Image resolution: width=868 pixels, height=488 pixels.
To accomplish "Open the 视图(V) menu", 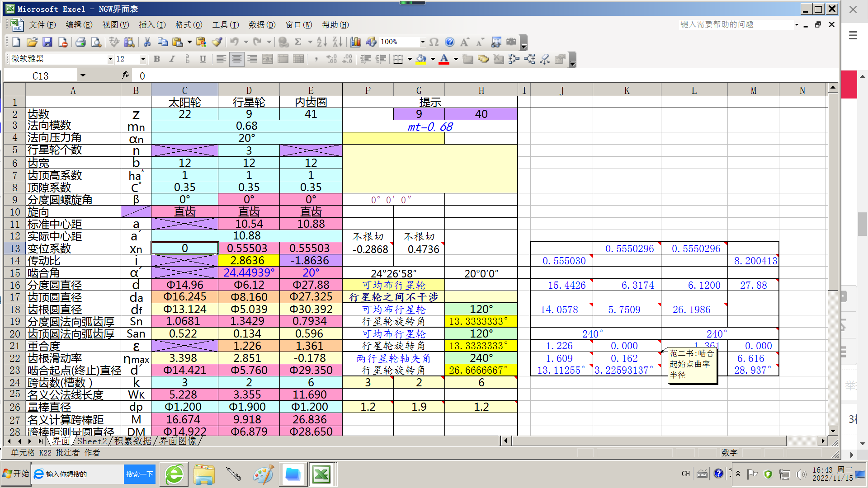I will point(115,25).
